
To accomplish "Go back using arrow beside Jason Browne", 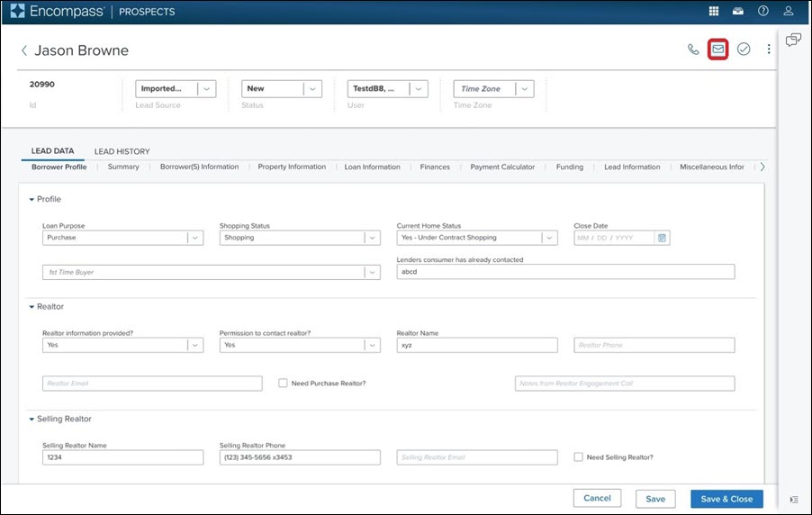I will [23, 50].
